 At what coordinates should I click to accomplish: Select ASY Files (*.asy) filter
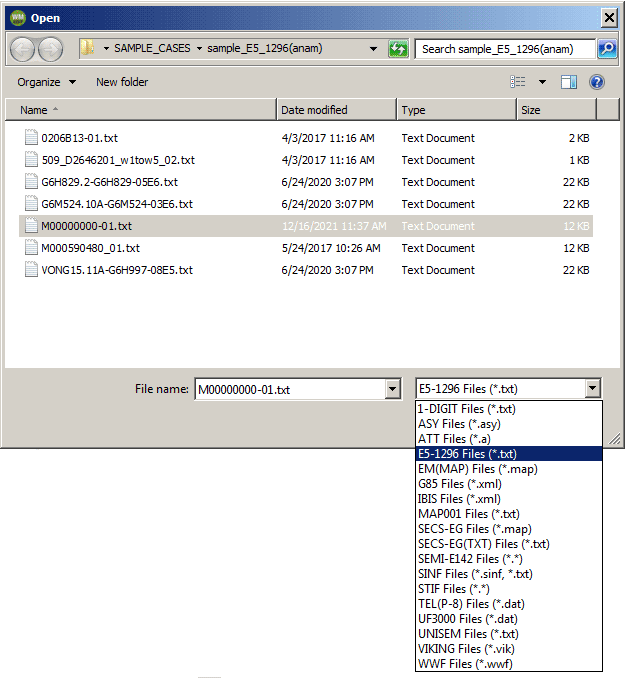509,424
